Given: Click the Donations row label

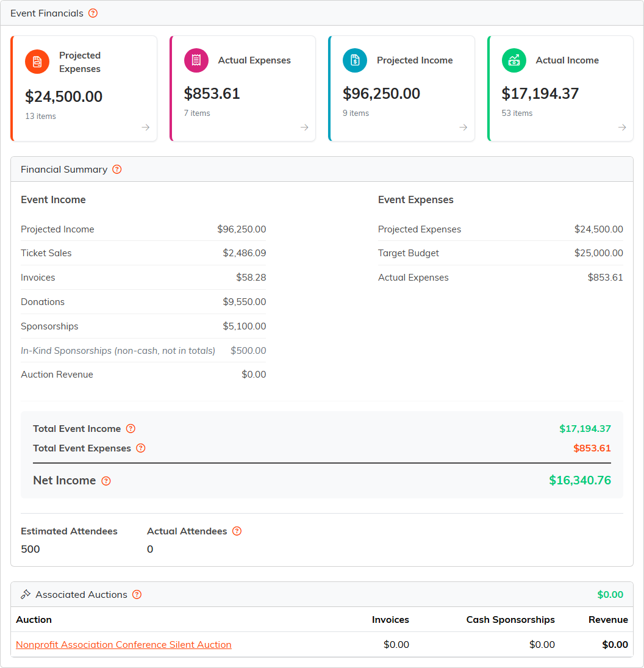Looking at the screenshot, I should [x=43, y=301].
